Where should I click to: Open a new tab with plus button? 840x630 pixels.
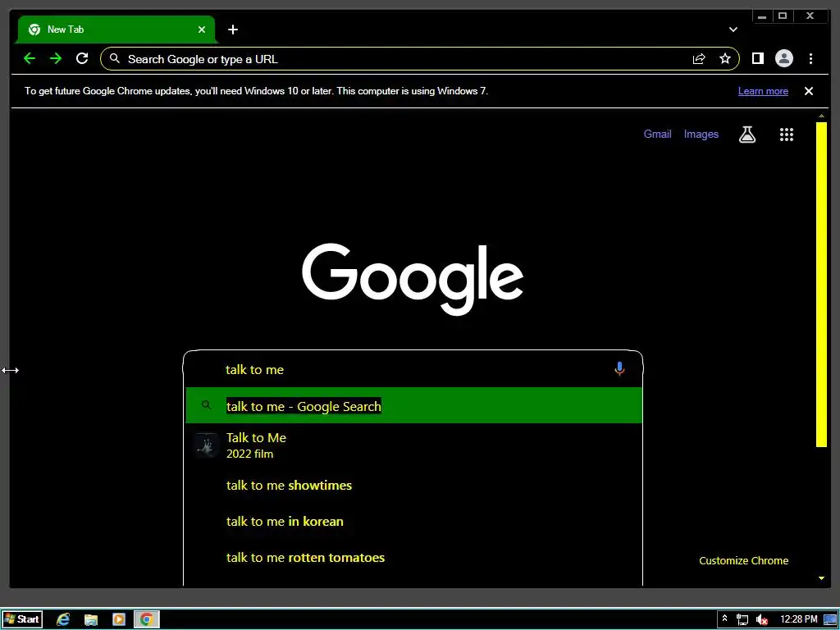(232, 30)
